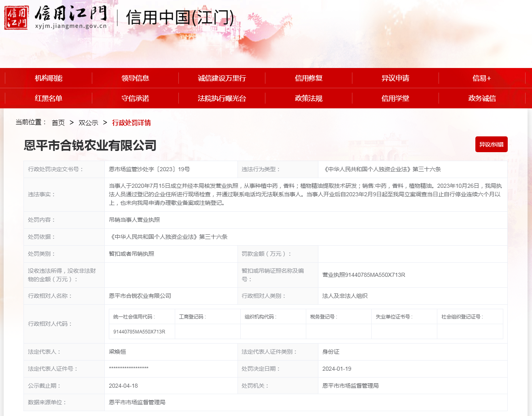Go to 政策法规 page

click(308, 98)
